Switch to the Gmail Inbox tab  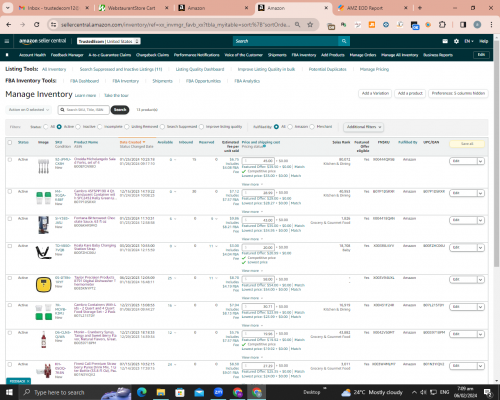click(53, 8)
